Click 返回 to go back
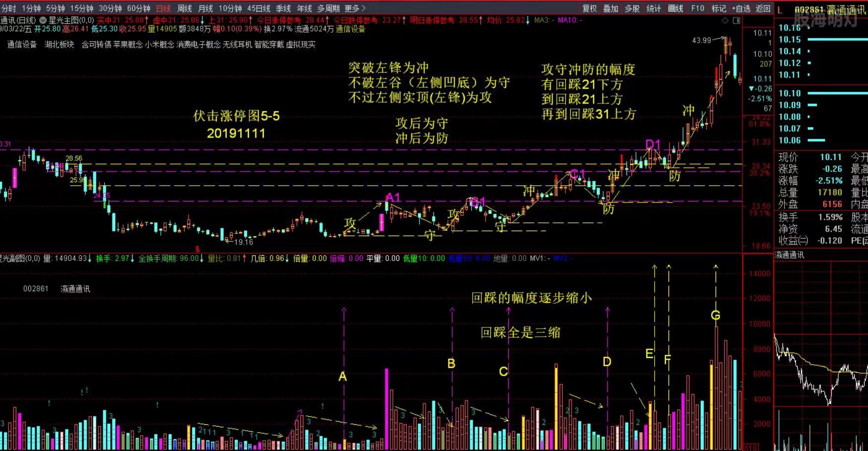 (x=763, y=8)
